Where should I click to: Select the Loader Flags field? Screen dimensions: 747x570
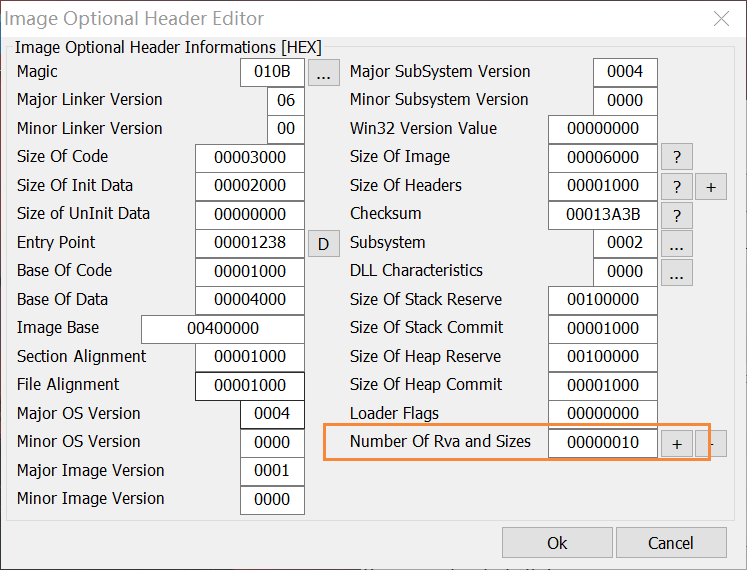[x=603, y=413]
